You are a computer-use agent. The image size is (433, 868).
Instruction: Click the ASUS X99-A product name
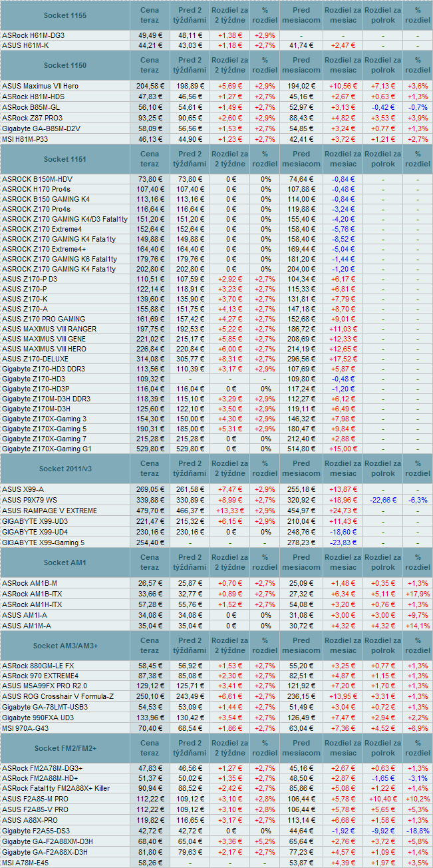point(24,489)
